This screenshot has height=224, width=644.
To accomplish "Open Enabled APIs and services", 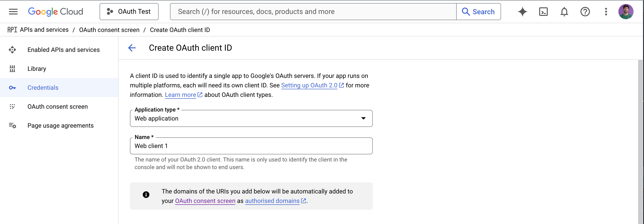I will (x=59, y=50).
